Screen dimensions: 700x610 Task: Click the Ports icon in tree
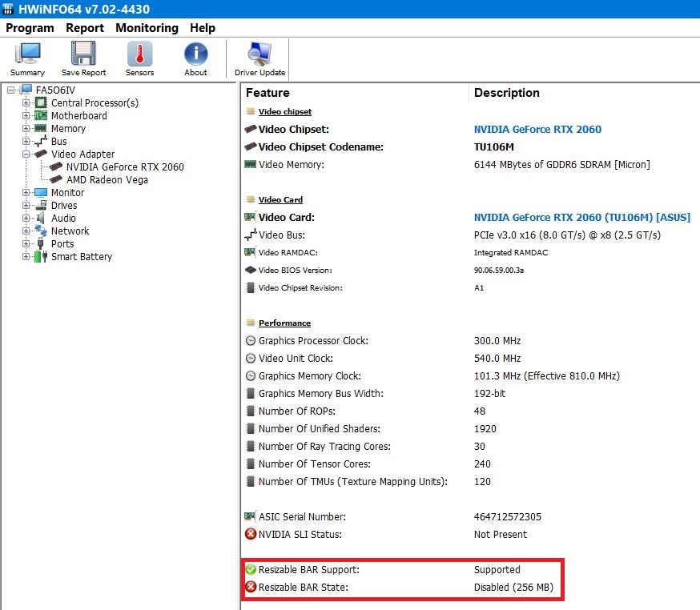(x=41, y=243)
